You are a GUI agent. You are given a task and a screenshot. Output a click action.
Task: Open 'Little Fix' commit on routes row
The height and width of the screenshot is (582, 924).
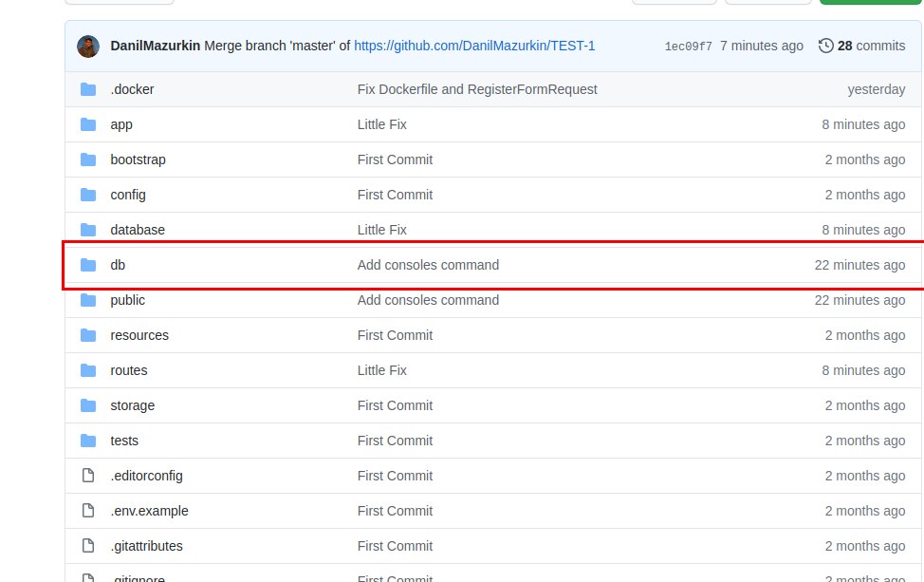click(382, 370)
